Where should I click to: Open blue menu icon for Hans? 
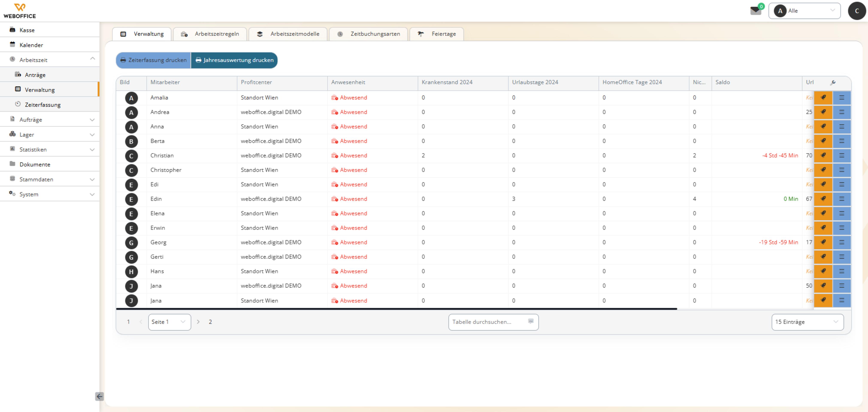point(841,272)
